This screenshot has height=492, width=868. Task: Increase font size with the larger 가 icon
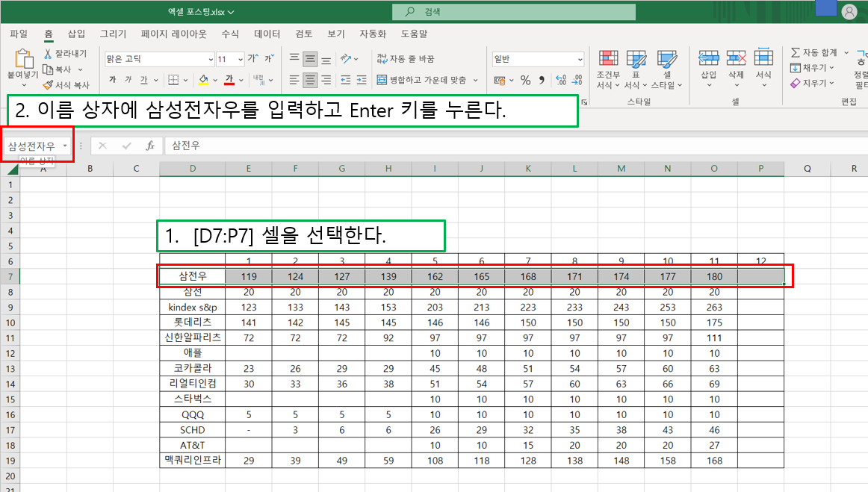click(x=253, y=59)
